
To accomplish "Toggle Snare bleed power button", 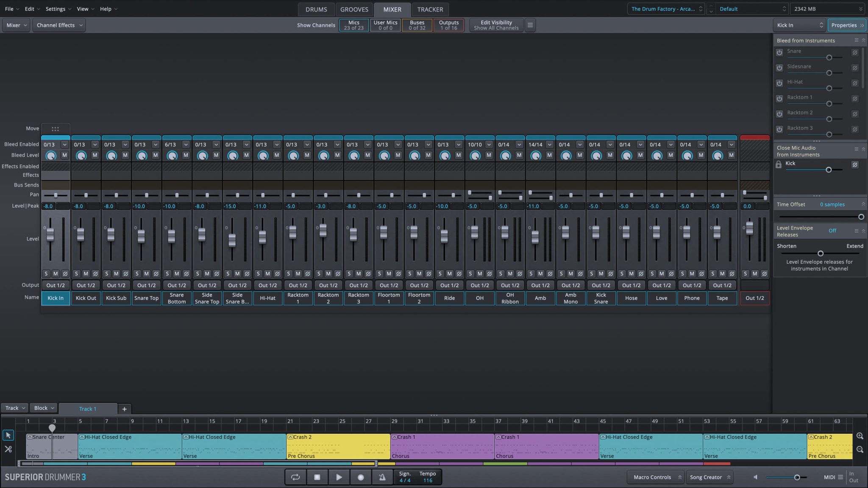I will click(779, 53).
